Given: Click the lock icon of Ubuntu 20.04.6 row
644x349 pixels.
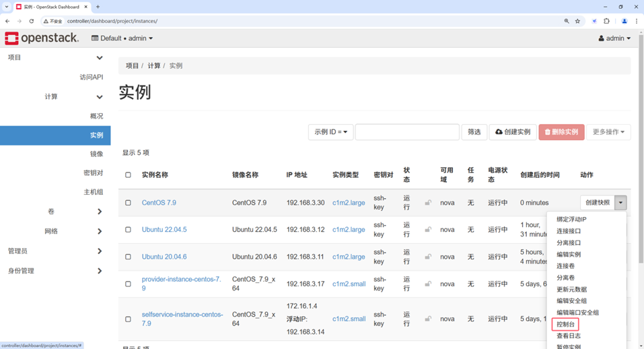Looking at the screenshot, I should [x=428, y=257].
